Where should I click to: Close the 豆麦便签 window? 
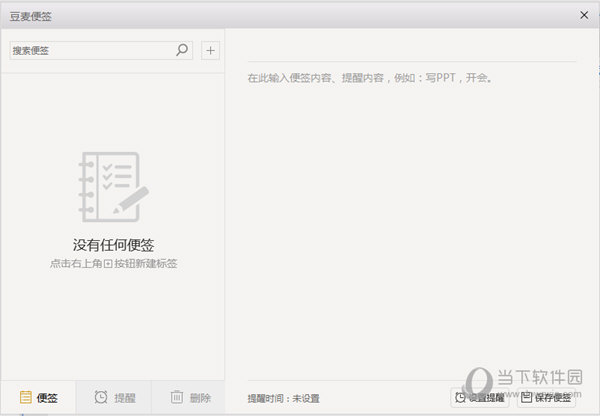coord(584,15)
